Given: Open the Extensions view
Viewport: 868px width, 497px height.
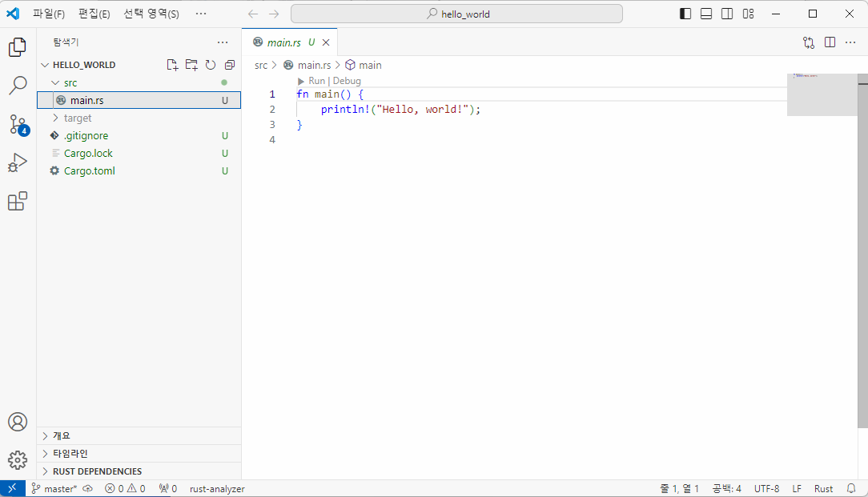Looking at the screenshot, I should pyautogui.click(x=18, y=201).
